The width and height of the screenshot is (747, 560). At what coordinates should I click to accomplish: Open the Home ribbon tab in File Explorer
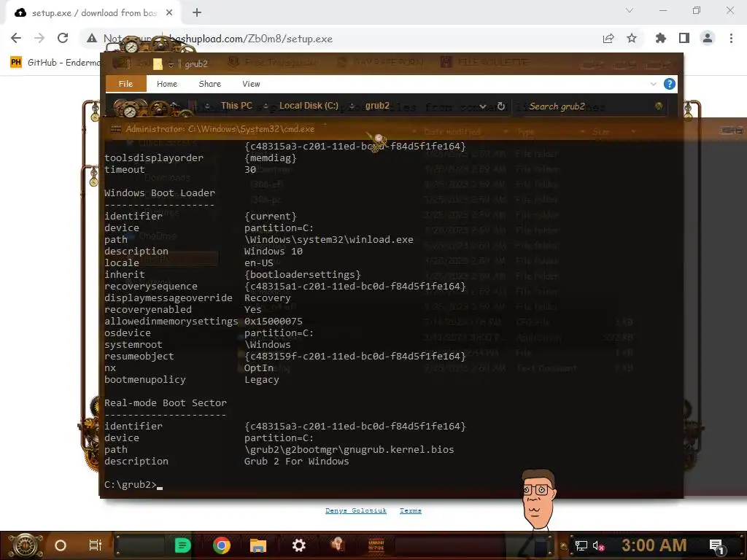tap(167, 84)
